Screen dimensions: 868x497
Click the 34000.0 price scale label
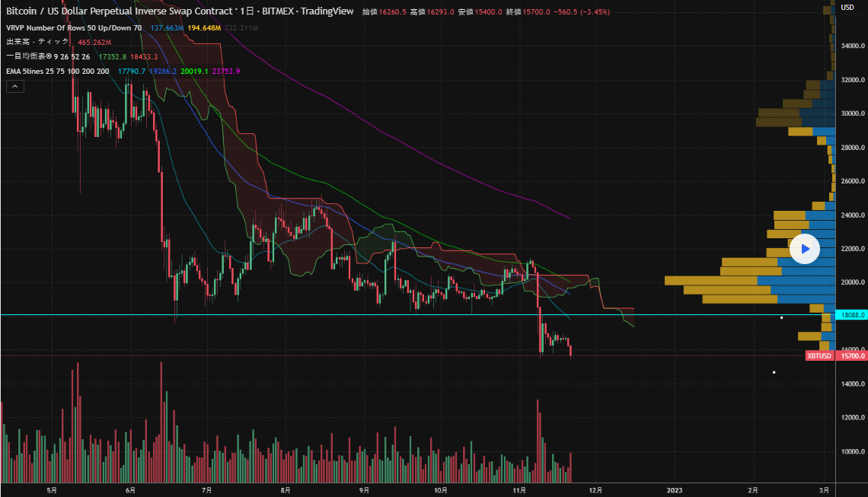point(851,46)
